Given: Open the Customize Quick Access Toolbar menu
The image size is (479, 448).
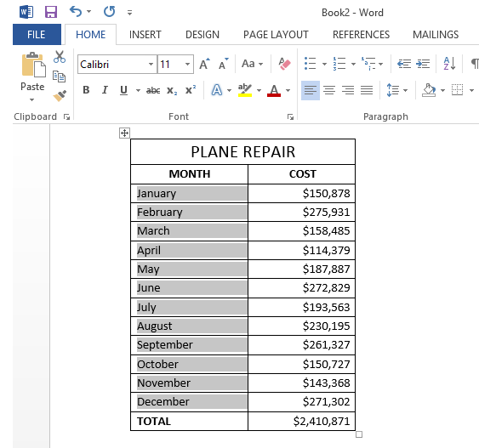Looking at the screenshot, I should click(x=130, y=13).
